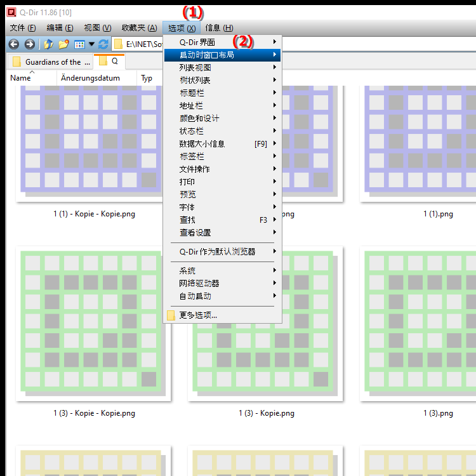This screenshot has width=476, height=476.
Task: Switch to the Q folder tab
Action: tap(109, 61)
